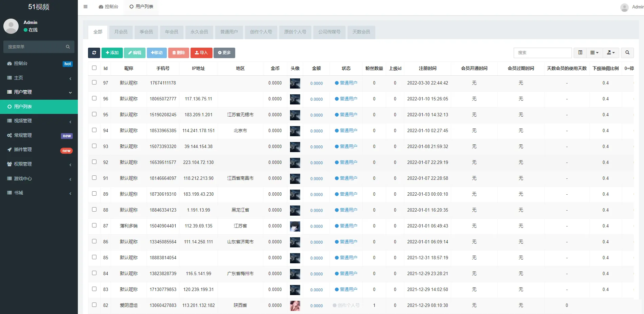This screenshot has width=644, height=314.
Task: Click the 导入 import button
Action: pos(201,53)
